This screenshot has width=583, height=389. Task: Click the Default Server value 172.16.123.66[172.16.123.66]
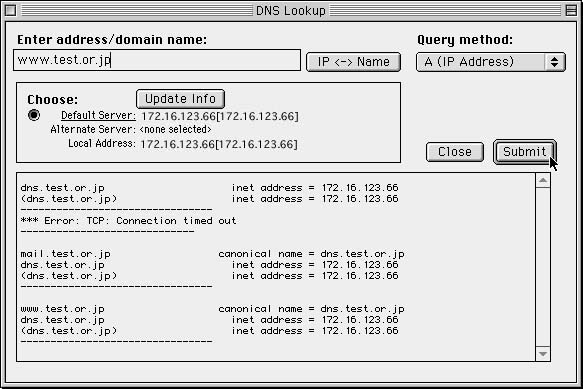(x=220, y=116)
